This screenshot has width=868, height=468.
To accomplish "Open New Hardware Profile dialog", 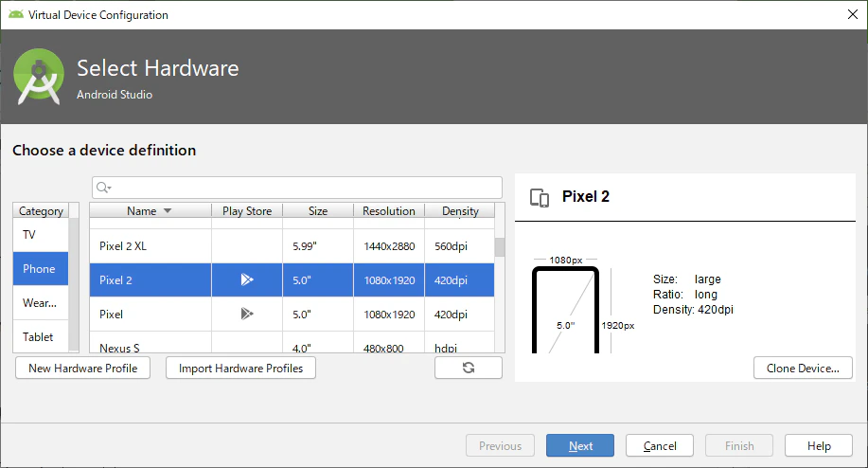I will coord(83,368).
